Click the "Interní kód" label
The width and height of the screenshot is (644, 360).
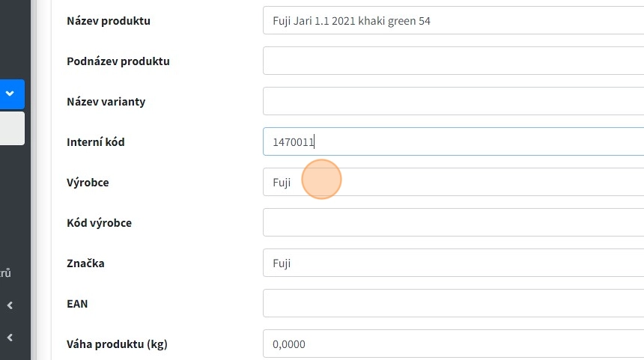pos(96,142)
